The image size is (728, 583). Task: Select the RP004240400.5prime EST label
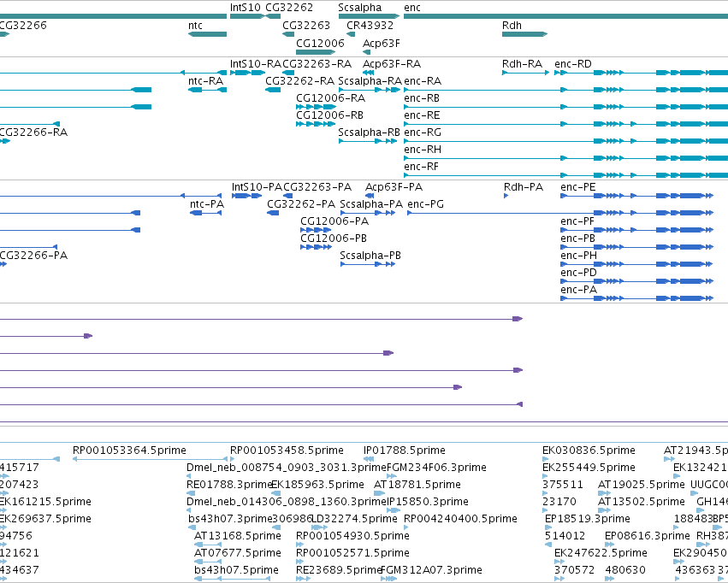460,519
